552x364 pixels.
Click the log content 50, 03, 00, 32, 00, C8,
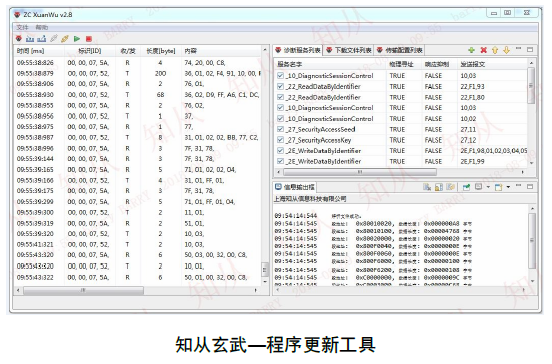point(216,255)
